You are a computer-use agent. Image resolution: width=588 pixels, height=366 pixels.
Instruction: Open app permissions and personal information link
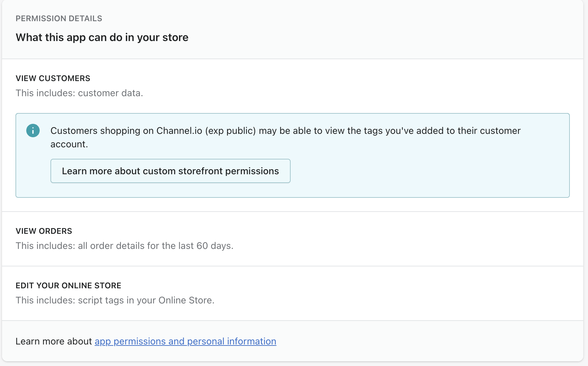click(185, 341)
